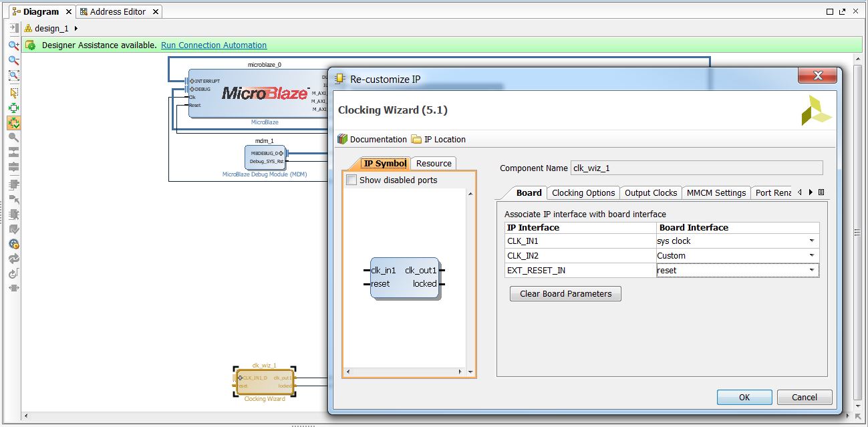Screen dimensions: 868x427
Task: Open IP Location via the folder icon
Action: coord(416,139)
